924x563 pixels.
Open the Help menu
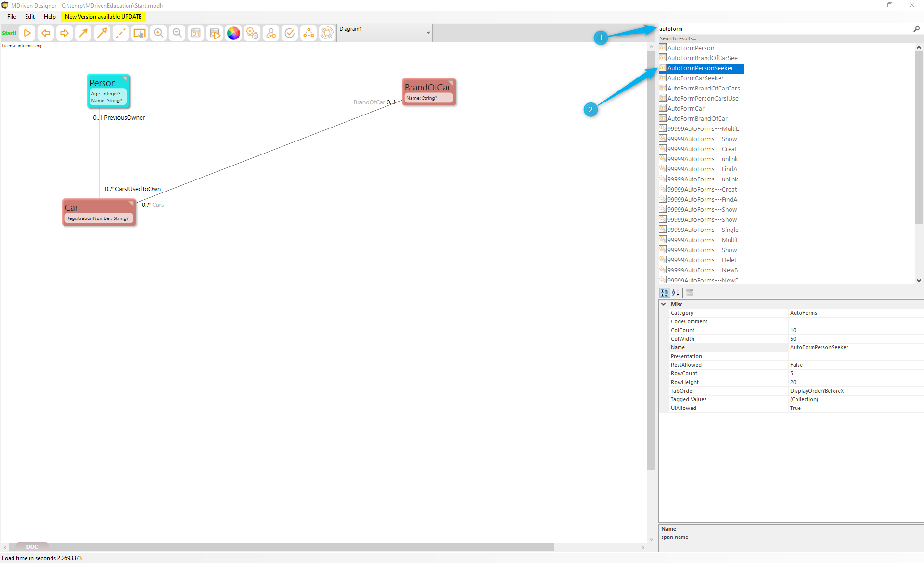pyautogui.click(x=50, y=17)
